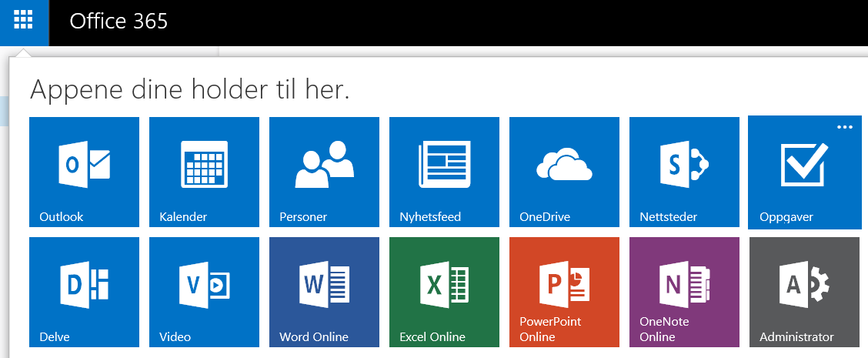Open the Administrator tile
This screenshot has height=358, width=868.
pyautogui.click(x=804, y=292)
